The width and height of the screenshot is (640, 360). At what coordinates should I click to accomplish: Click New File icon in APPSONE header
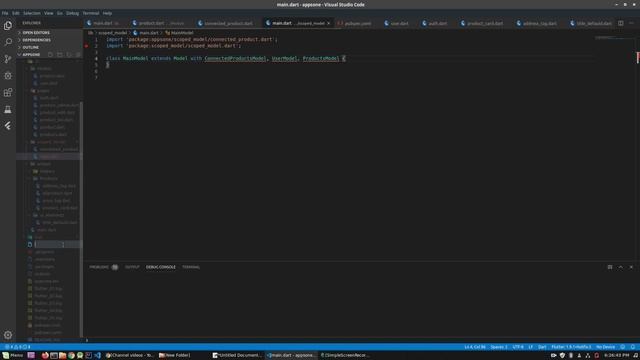[x=51, y=54]
